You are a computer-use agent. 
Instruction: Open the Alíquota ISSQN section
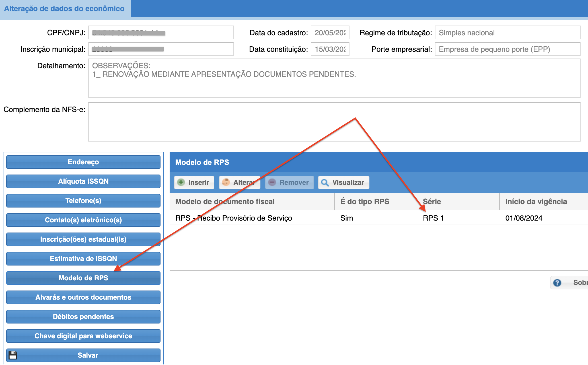pos(83,181)
